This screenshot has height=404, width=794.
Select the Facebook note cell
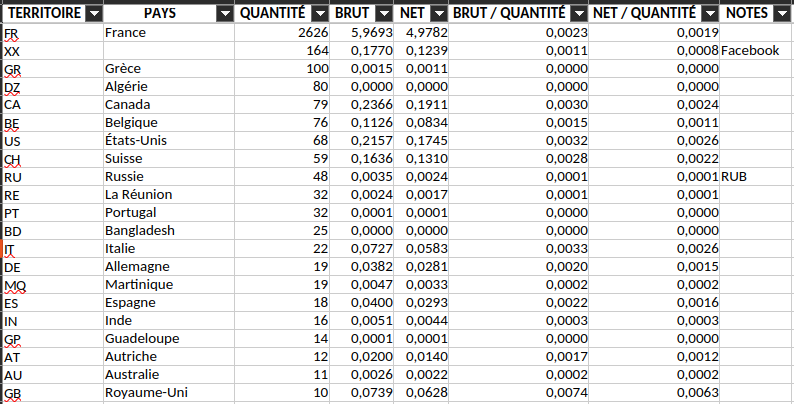pyautogui.click(x=755, y=51)
